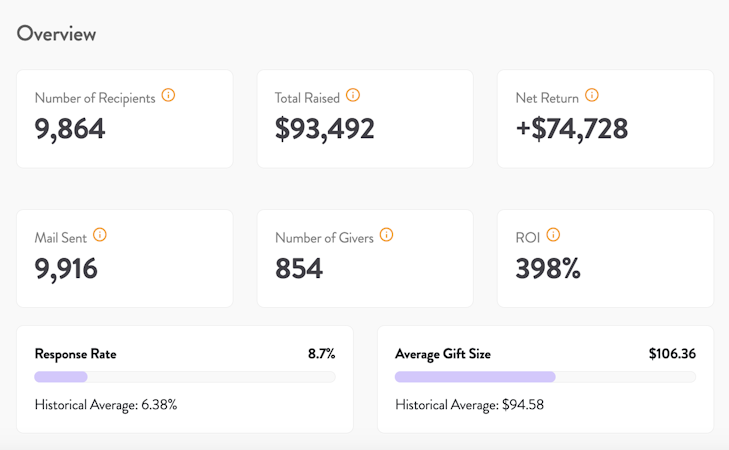
Task: Click the 398% ROI value
Action: point(548,268)
